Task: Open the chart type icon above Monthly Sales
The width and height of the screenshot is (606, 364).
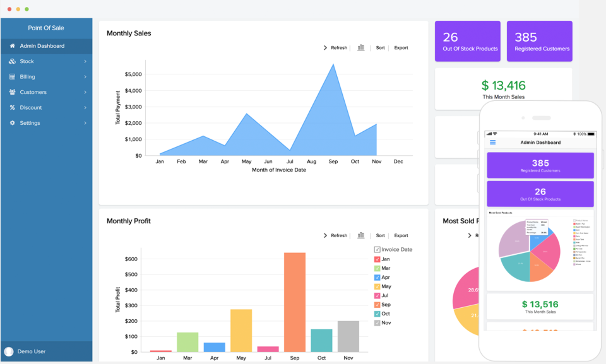Action: [x=360, y=47]
